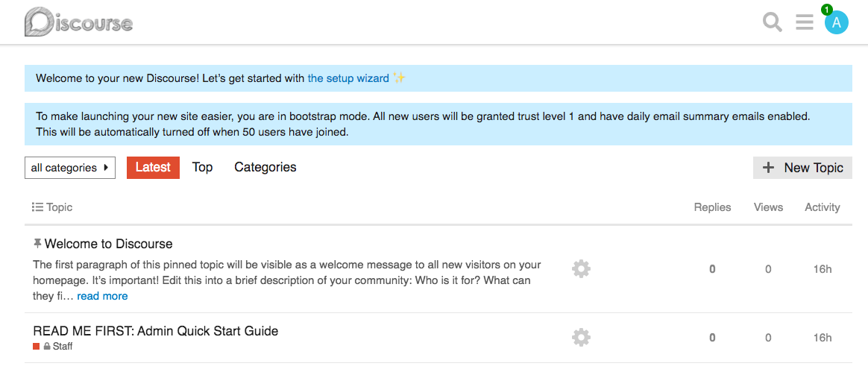Image resolution: width=868 pixels, height=372 pixels.
Task: Switch to the Categories tab
Action: [265, 168]
